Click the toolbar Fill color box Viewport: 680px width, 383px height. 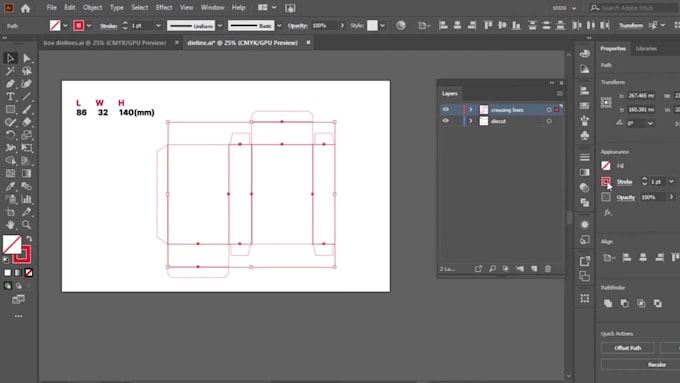(12, 245)
